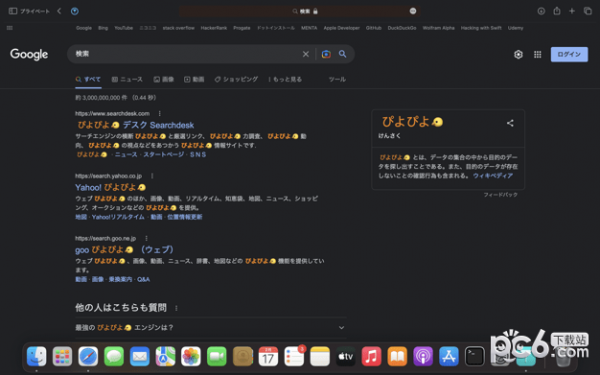
Task: Open Google image search camera icon
Action: click(x=326, y=54)
